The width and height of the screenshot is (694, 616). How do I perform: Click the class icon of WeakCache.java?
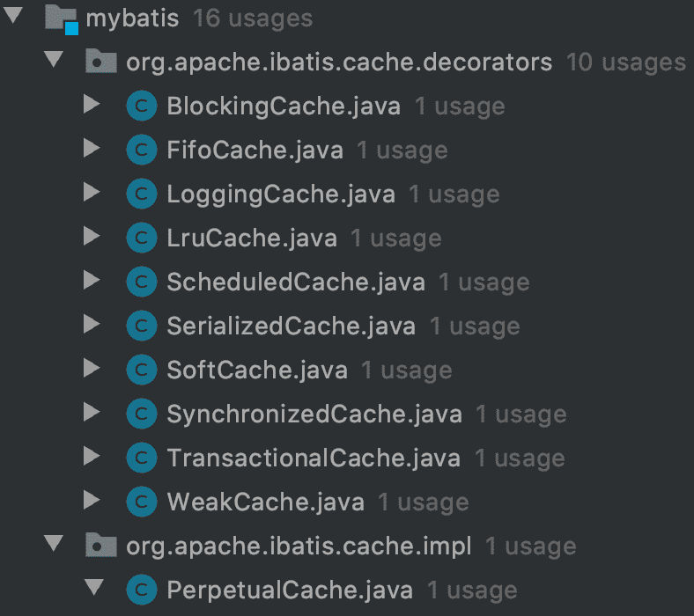tap(142, 502)
